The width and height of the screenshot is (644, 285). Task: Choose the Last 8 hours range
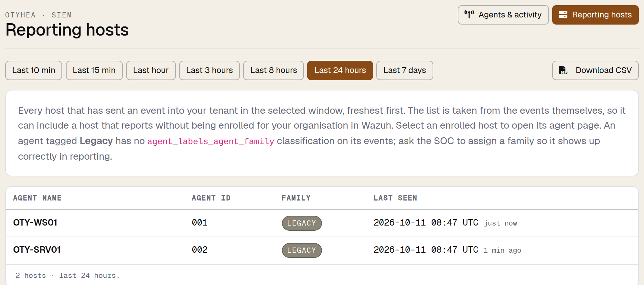click(274, 70)
